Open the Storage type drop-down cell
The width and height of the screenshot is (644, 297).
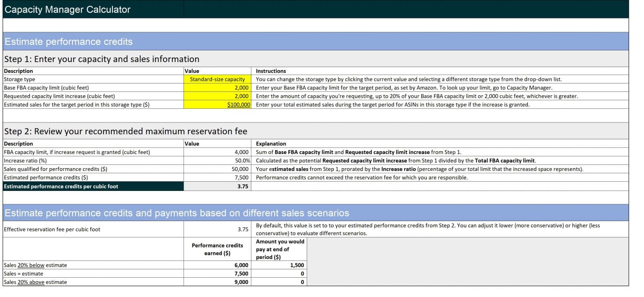[217, 79]
